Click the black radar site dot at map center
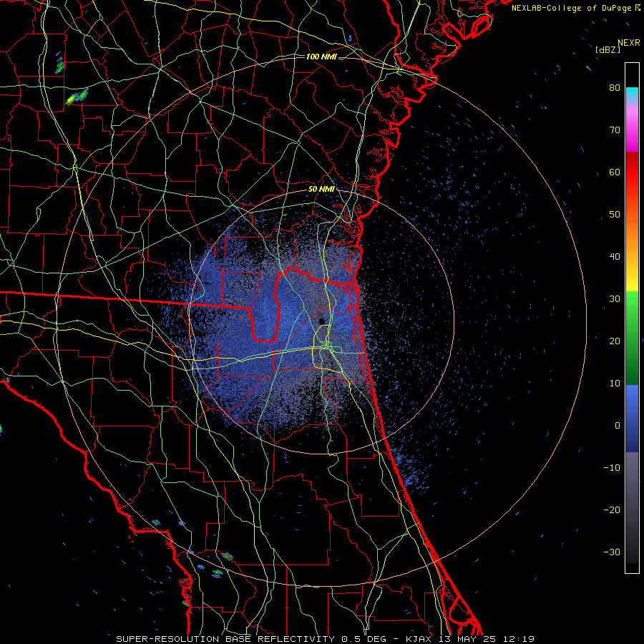Image resolution: width=644 pixels, height=644 pixels. tap(322, 321)
